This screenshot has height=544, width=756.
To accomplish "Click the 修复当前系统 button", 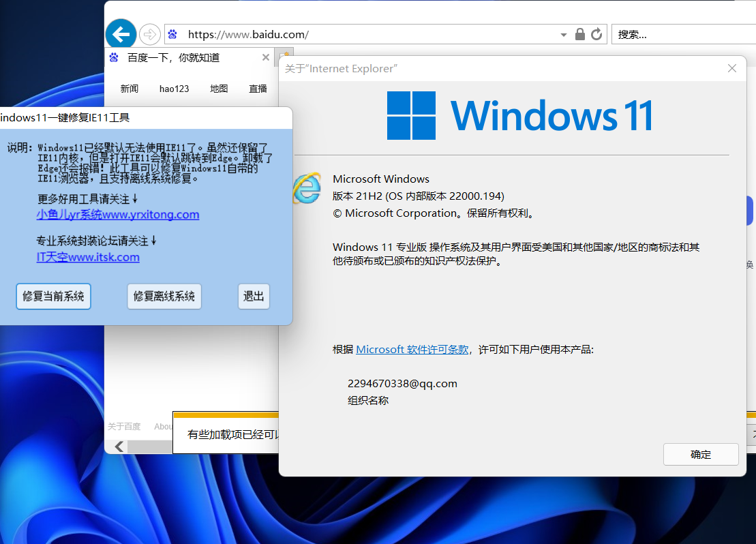I will click(53, 296).
